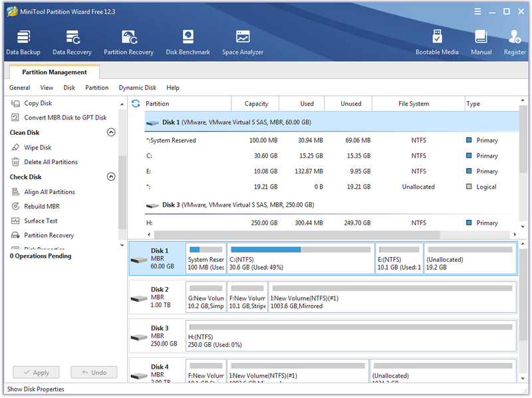Click the Undo button

tap(94, 372)
